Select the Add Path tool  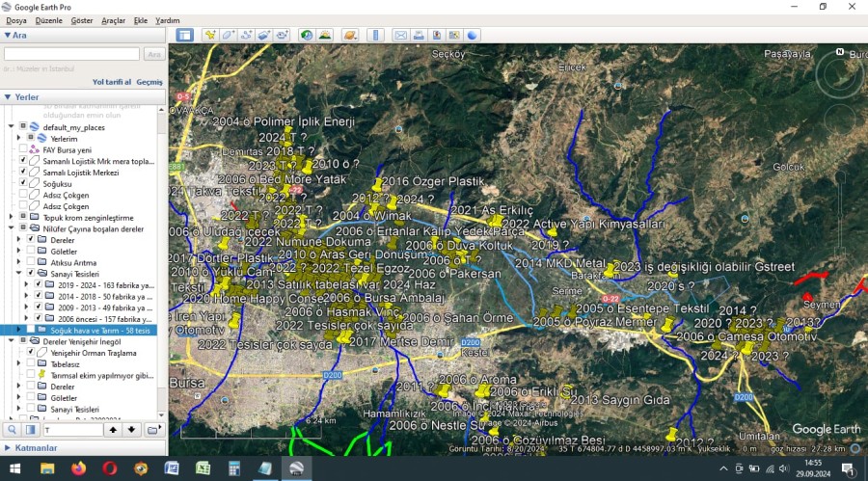pyautogui.click(x=246, y=36)
